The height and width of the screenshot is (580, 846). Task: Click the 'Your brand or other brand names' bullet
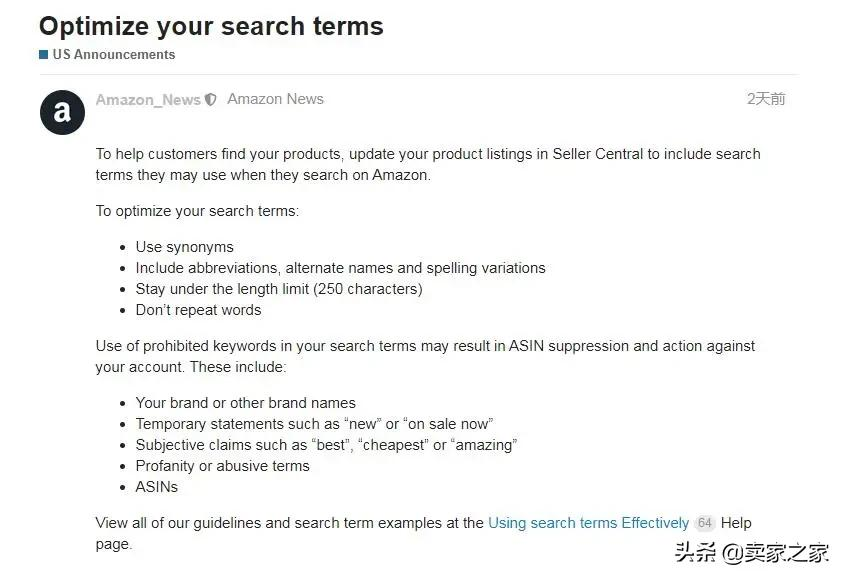pyautogui.click(x=245, y=403)
